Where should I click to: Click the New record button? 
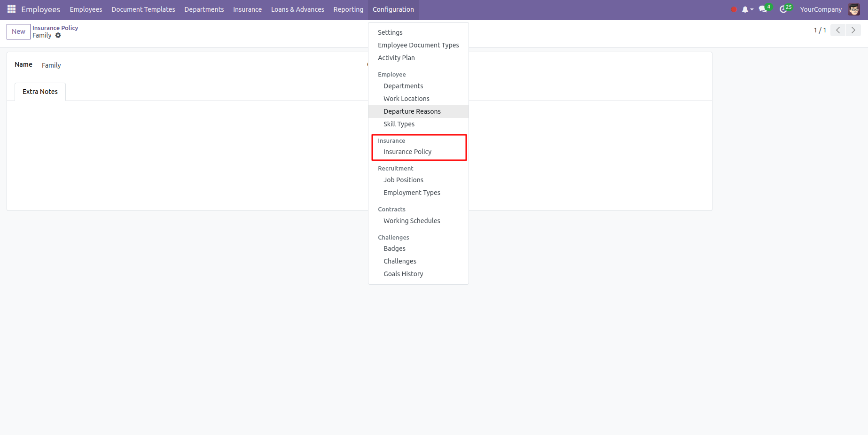18,31
